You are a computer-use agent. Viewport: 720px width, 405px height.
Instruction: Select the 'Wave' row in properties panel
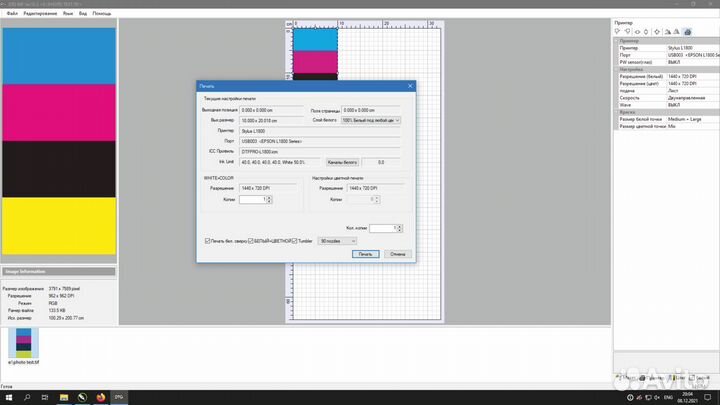667,105
